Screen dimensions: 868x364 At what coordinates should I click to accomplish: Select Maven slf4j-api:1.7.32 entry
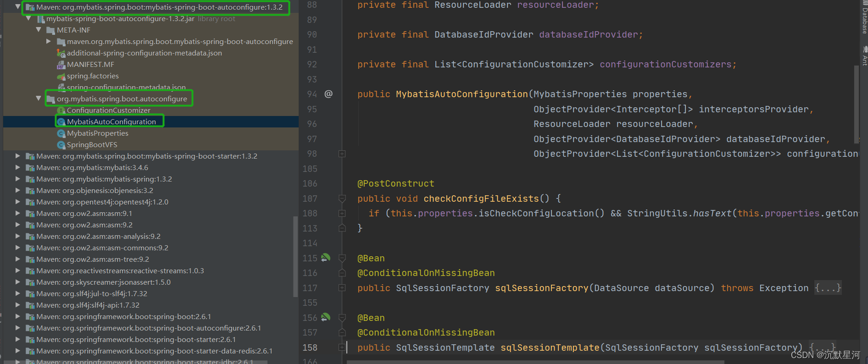(88, 305)
